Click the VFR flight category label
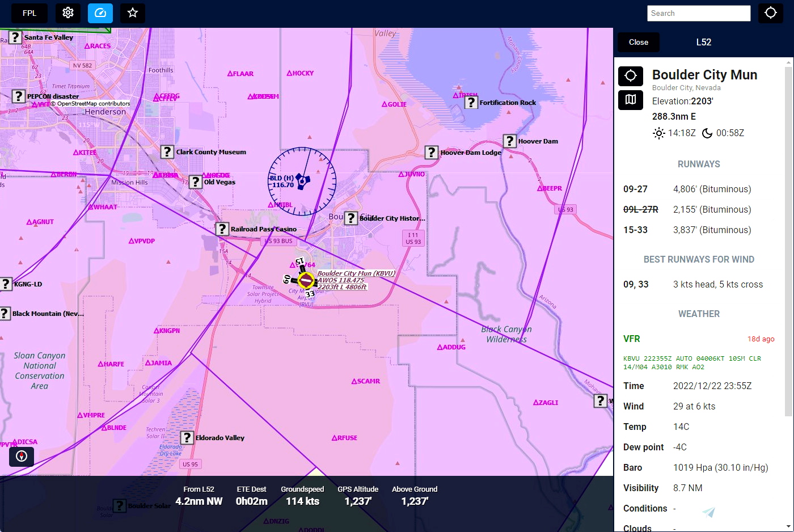Screen dimensions: 794x532 pyautogui.click(x=632, y=339)
